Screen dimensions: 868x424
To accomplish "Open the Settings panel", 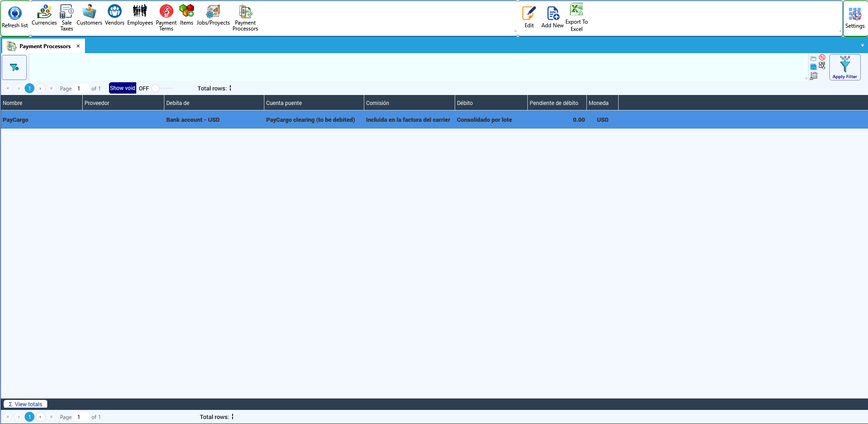I will pos(855,18).
